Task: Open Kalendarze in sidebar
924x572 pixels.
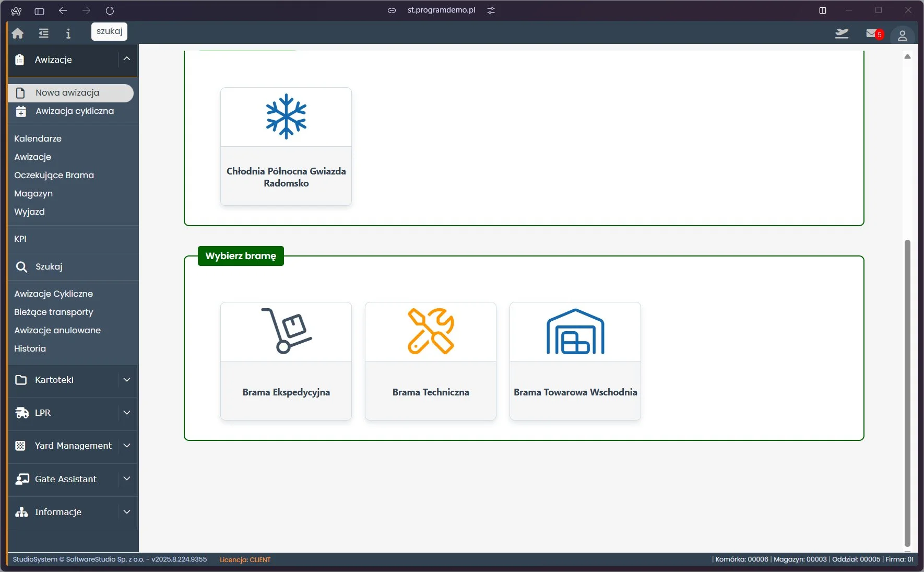Action: click(38, 138)
